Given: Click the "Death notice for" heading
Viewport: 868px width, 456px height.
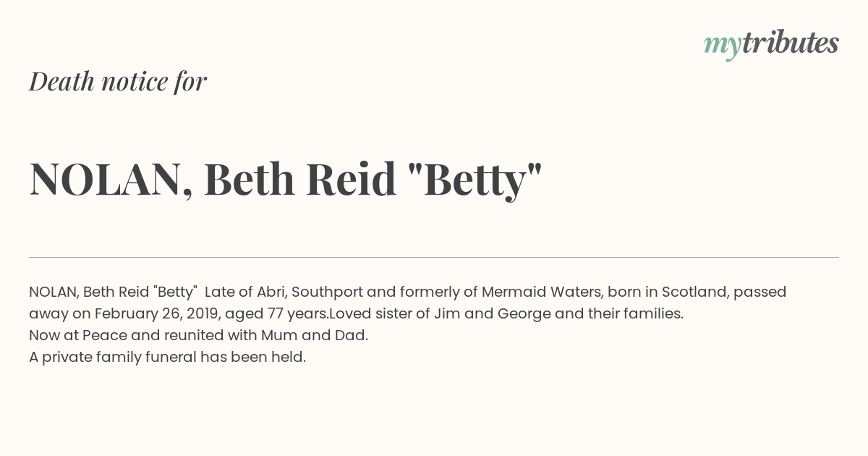Looking at the screenshot, I should click(x=118, y=81).
